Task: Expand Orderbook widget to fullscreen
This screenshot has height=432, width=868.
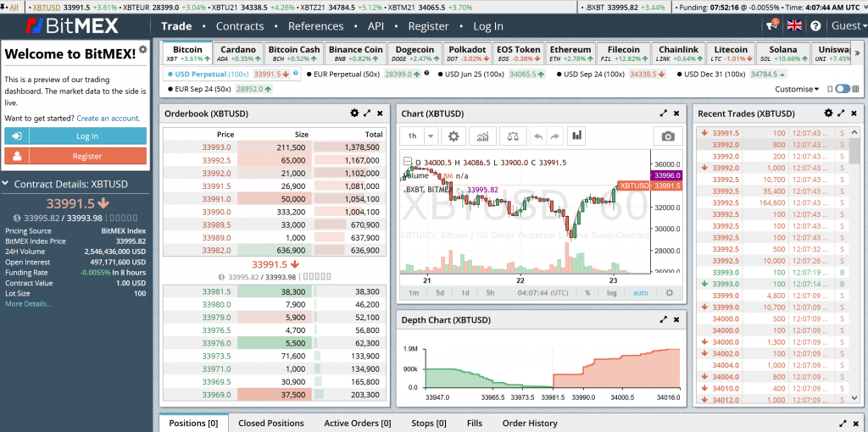Action: (367, 113)
